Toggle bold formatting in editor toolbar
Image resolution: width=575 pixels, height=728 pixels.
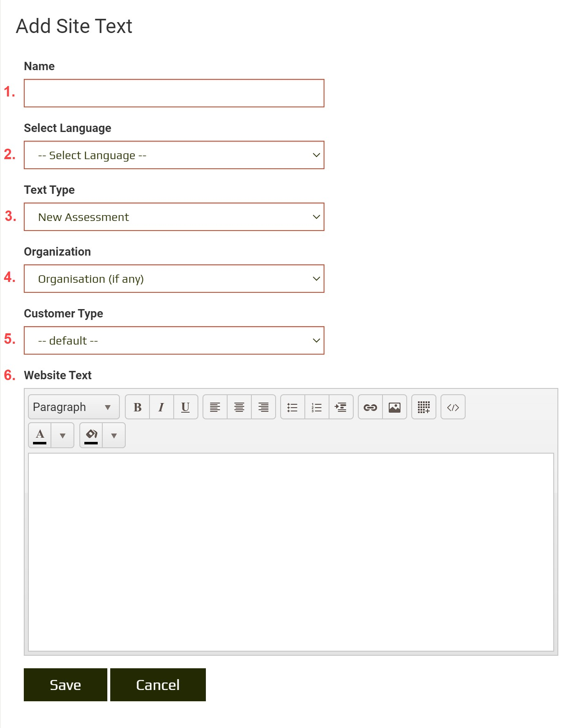[137, 407]
